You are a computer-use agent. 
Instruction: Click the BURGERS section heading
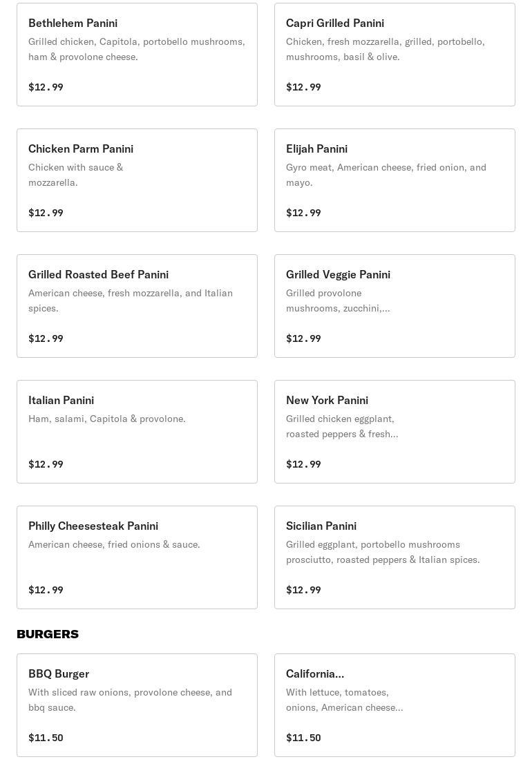(48, 634)
